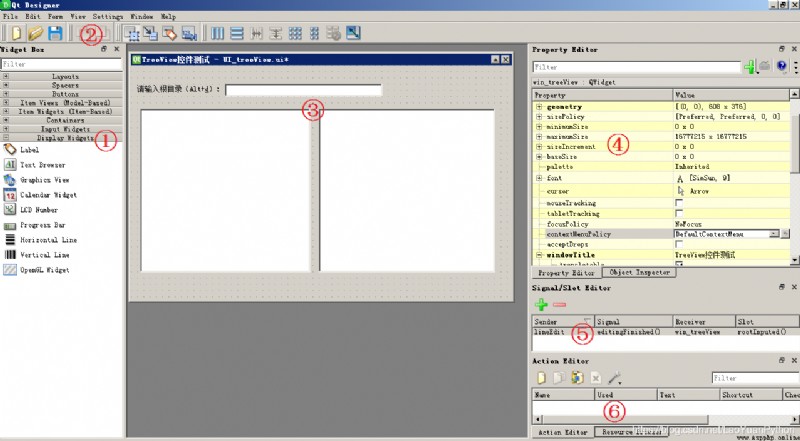
Task: Add a new signal/slot connection
Action: coord(541,305)
